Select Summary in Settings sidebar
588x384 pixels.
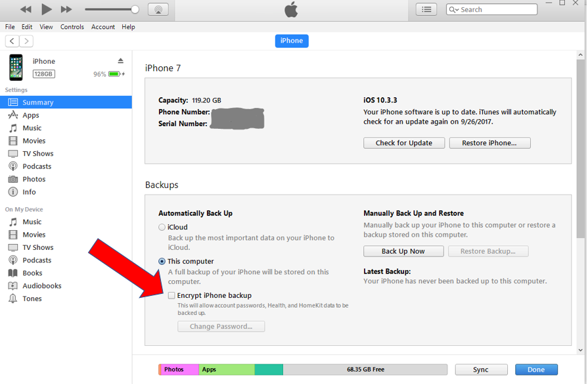(66, 103)
